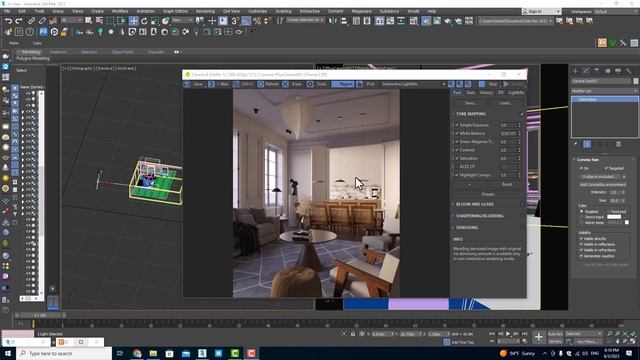Click the Undo arrow in the main toolbar

coord(8,21)
